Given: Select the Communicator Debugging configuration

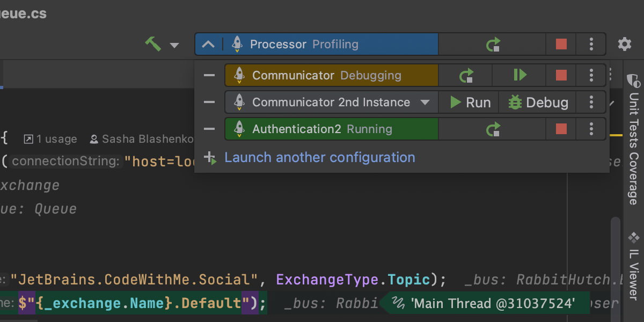Looking at the screenshot, I should click(x=331, y=75).
